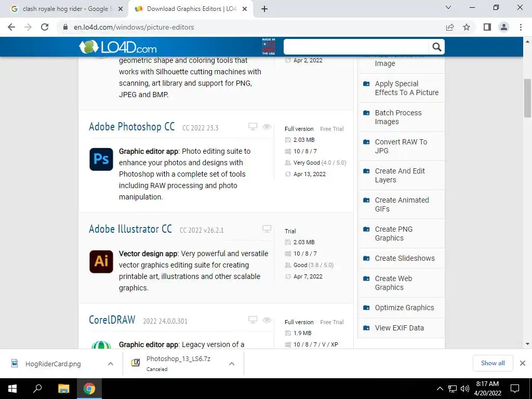Screen dimensions: 532x399
Task: Open Optimize Graphics category
Action: click(x=404, y=308)
